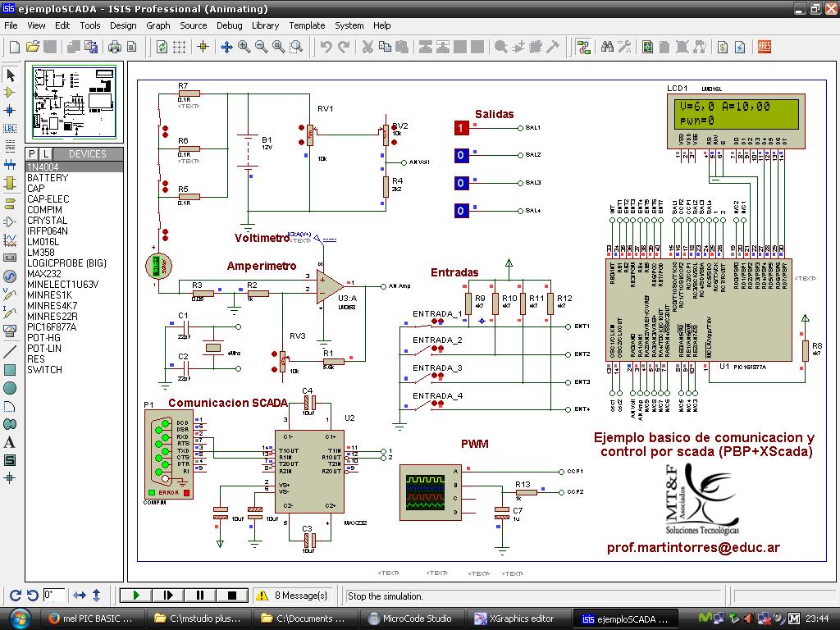Open the 8 Message(s) simulation log
Image resolution: width=840 pixels, height=630 pixels.
point(292,596)
